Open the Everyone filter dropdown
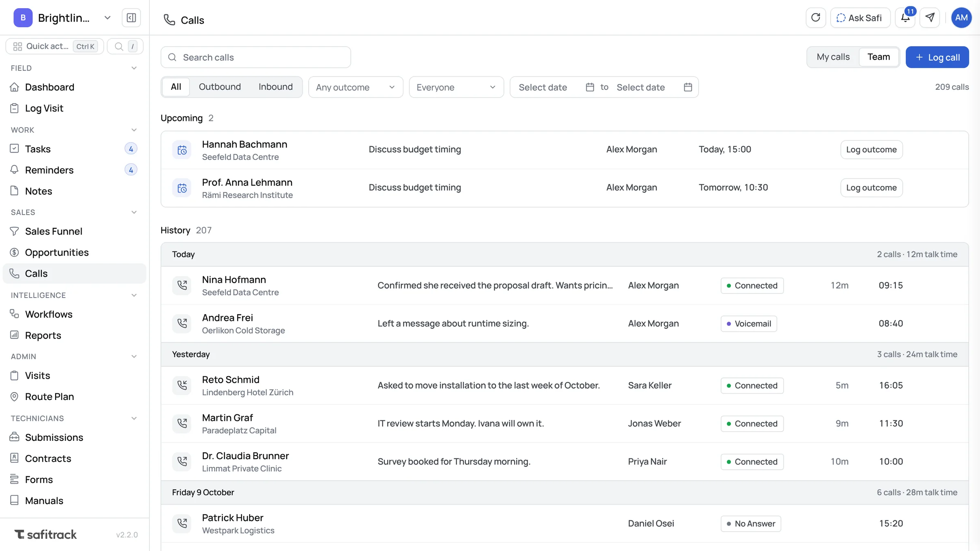 pyautogui.click(x=456, y=87)
